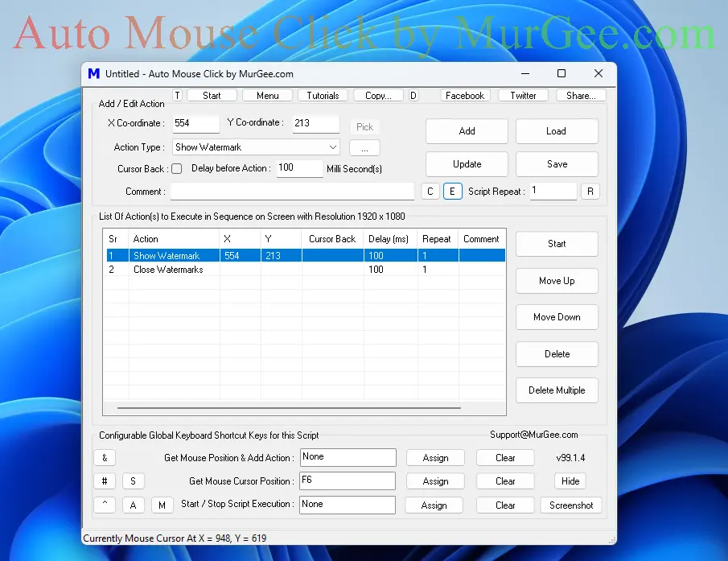Click the S button near hash

pyautogui.click(x=134, y=481)
